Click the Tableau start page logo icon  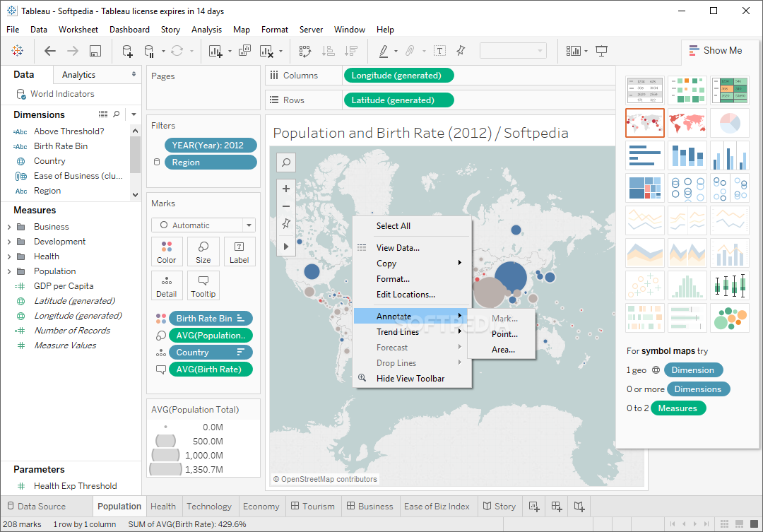[x=18, y=51]
